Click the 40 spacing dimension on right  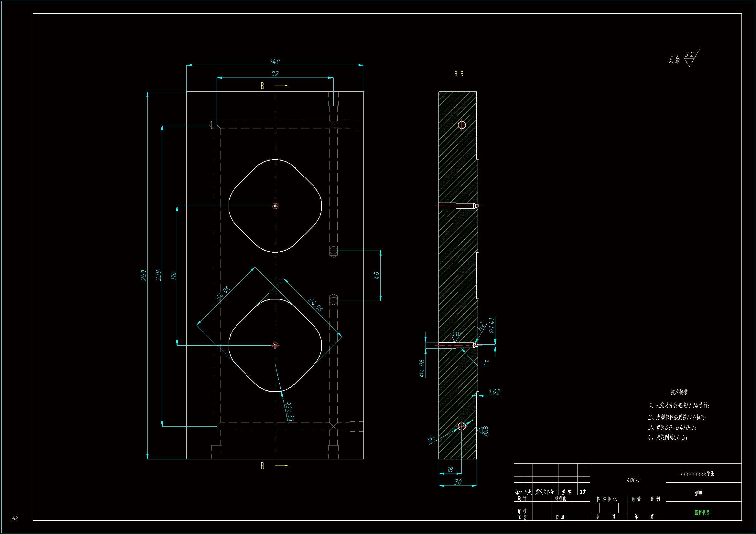pos(377,275)
